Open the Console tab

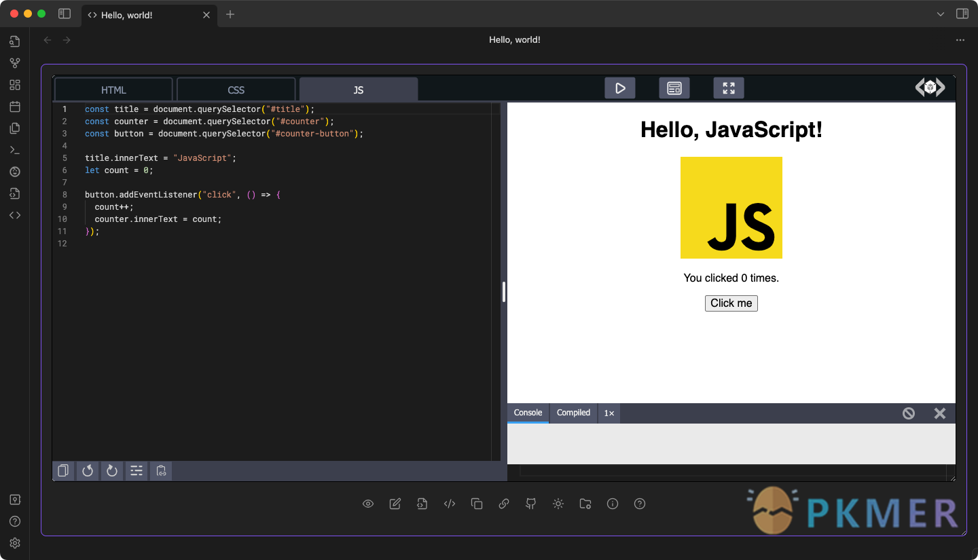click(x=528, y=413)
